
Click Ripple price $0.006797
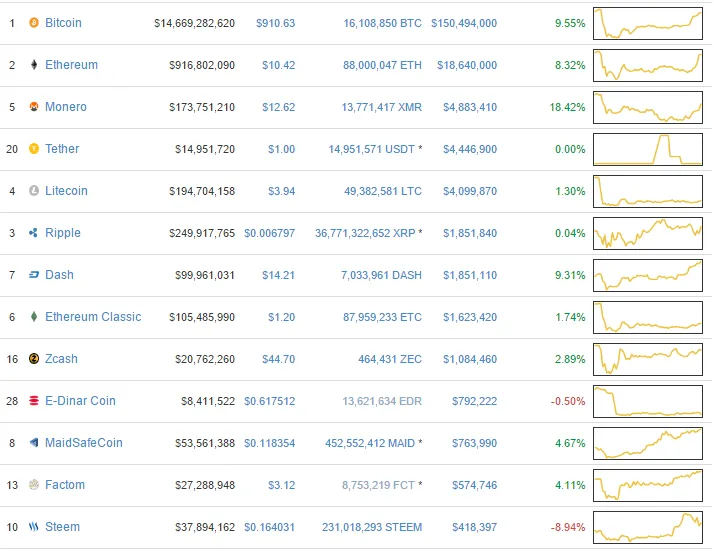(270, 233)
